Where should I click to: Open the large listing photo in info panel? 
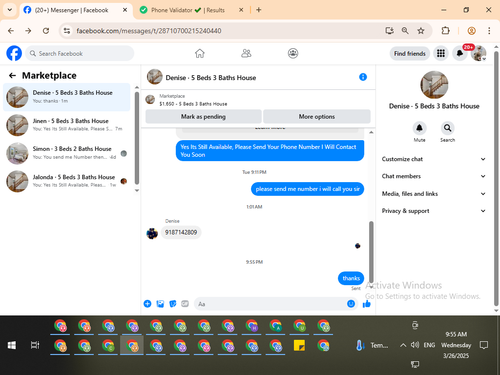[434, 85]
